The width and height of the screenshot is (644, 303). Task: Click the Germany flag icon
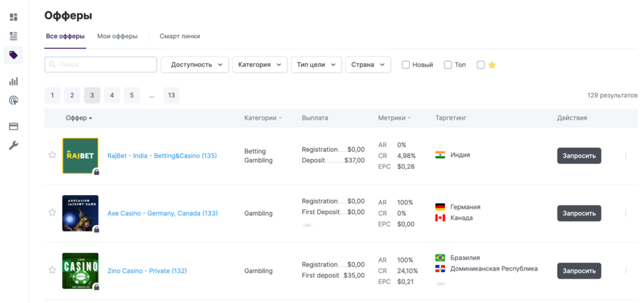[x=440, y=207]
